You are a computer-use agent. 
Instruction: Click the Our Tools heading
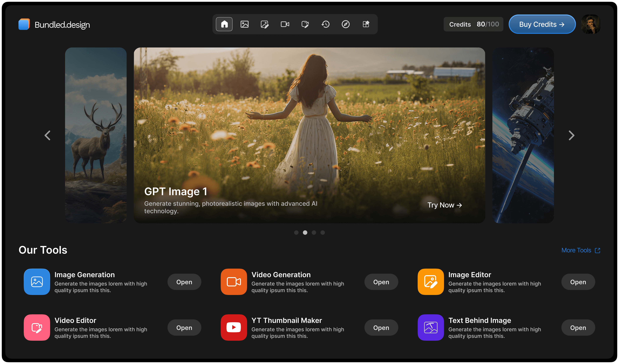[x=43, y=250]
